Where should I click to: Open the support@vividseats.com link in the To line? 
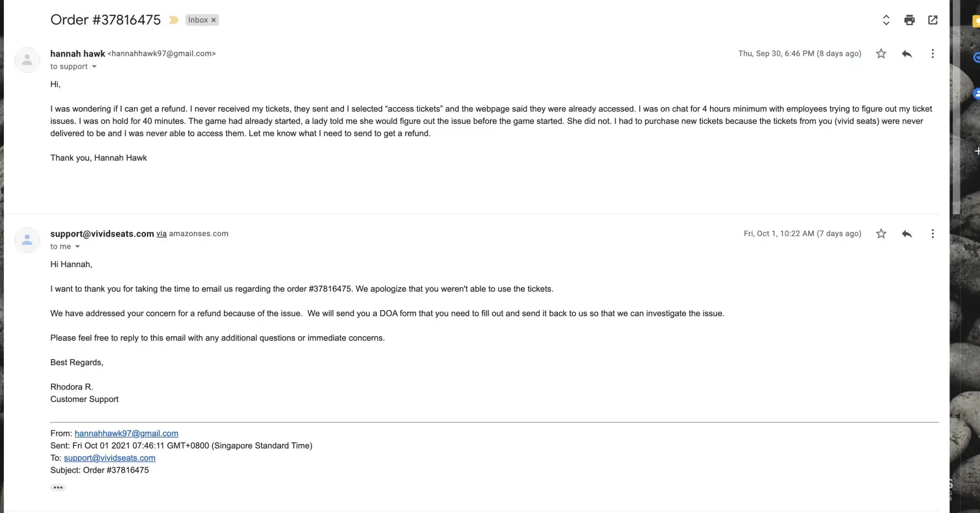(109, 458)
